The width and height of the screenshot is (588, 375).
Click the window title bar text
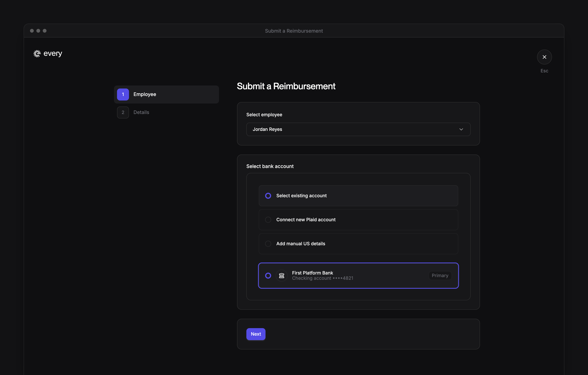pos(294,31)
